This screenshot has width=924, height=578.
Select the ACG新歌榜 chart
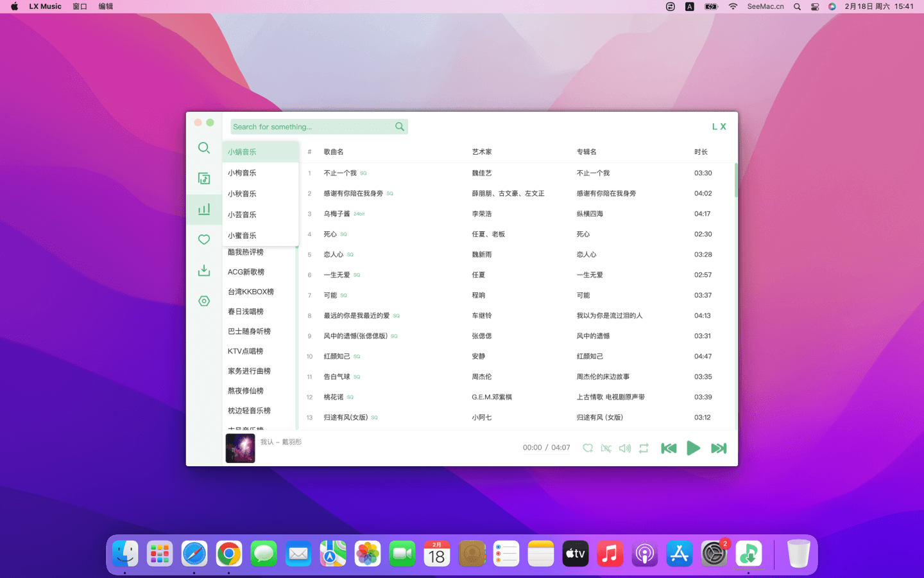click(246, 272)
